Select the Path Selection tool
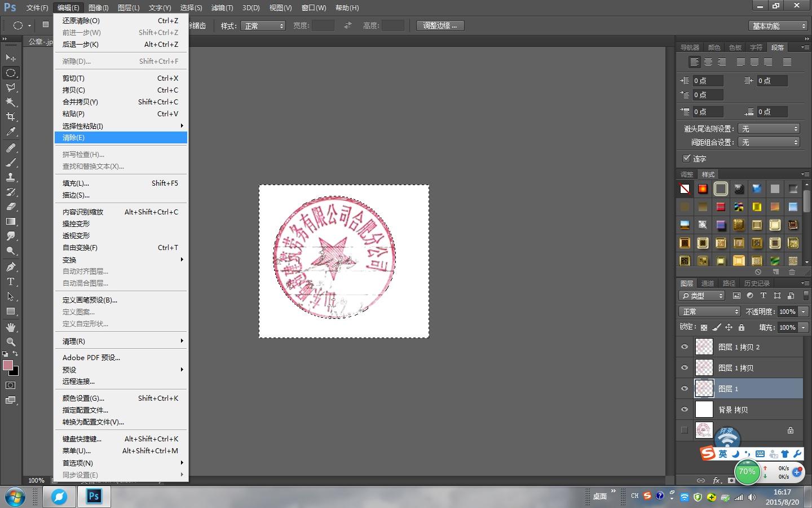This screenshot has width=812, height=508. pos(11,296)
